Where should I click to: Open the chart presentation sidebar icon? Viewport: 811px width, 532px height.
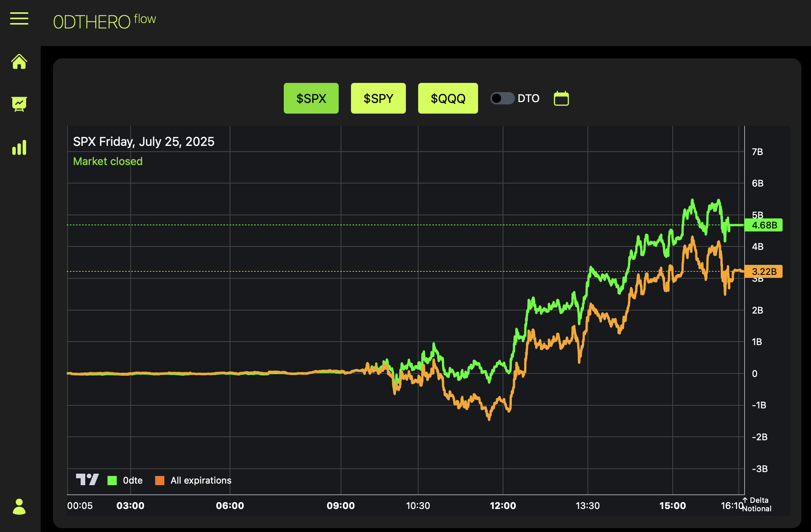pos(19,104)
